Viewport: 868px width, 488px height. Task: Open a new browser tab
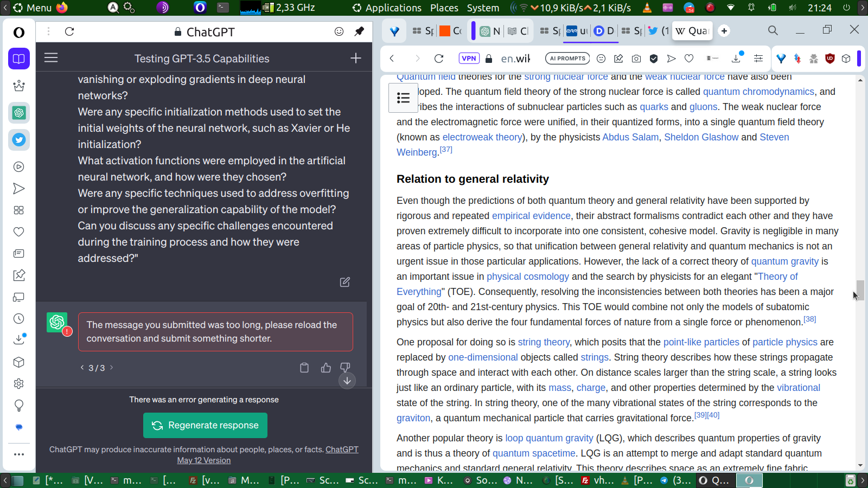724,31
